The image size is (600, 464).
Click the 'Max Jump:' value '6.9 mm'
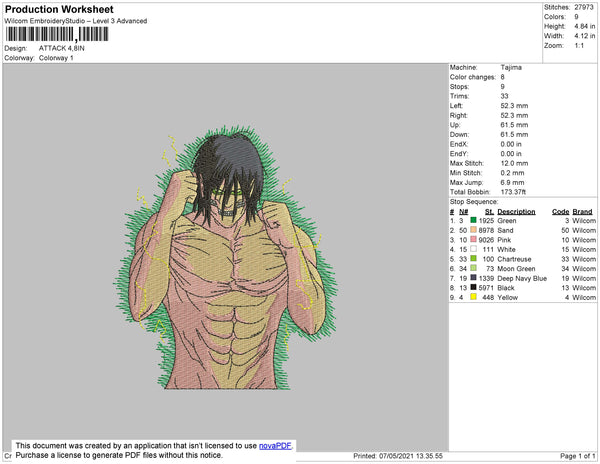point(512,182)
